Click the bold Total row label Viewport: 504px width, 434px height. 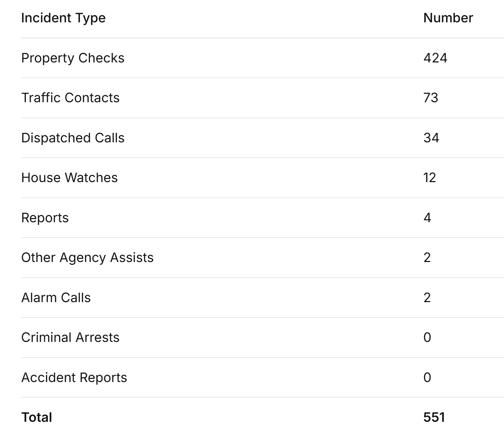click(x=37, y=418)
